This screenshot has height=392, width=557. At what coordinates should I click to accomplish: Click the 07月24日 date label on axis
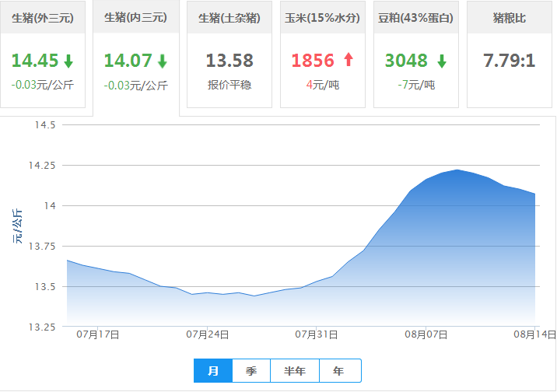click(208, 335)
